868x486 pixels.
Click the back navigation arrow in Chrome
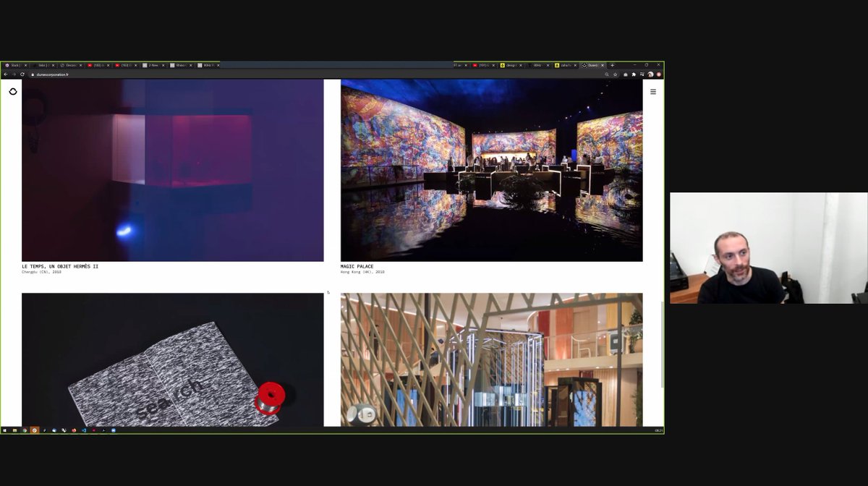click(x=7, y=74)
